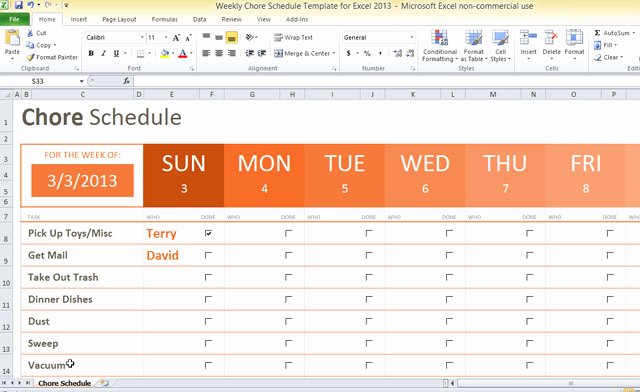Click the Increase Font Size icon
The height and width of the screenshot is (392, 640).
(x=176, y=38)
